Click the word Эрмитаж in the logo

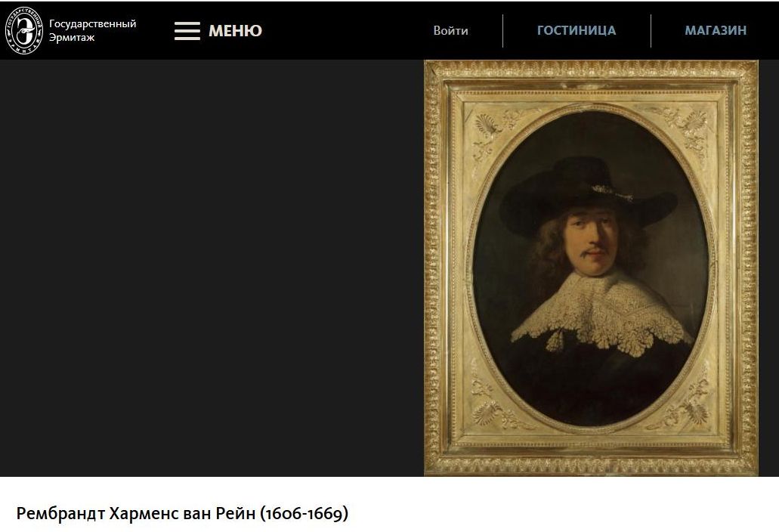click(72, 38)
